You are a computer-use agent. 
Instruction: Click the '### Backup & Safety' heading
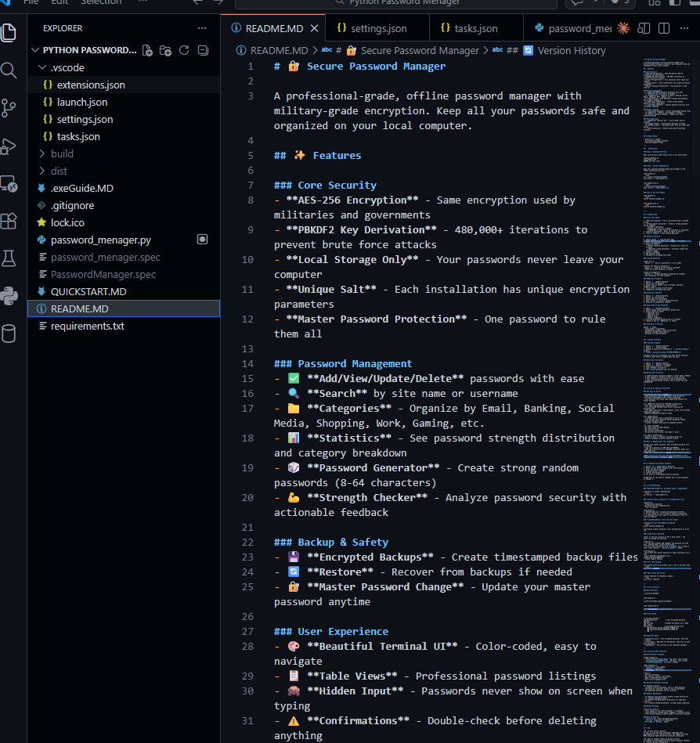point(331,542)
